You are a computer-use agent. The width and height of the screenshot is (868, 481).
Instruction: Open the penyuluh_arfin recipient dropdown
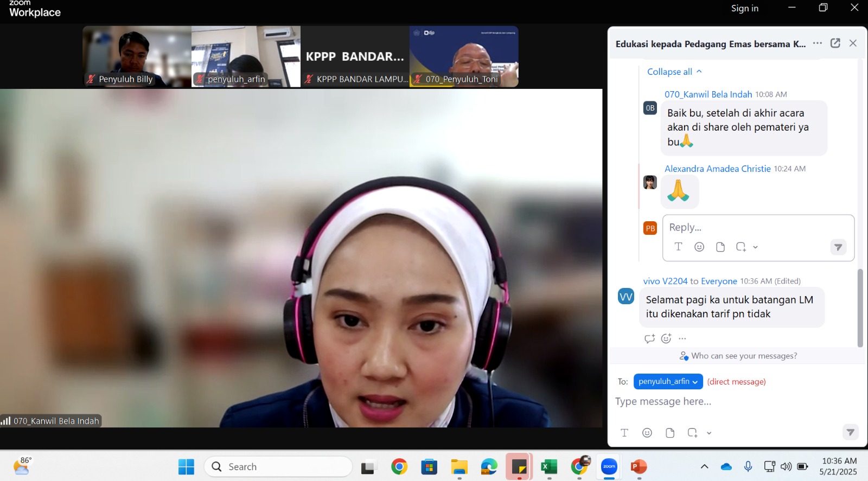click(668, 382)
